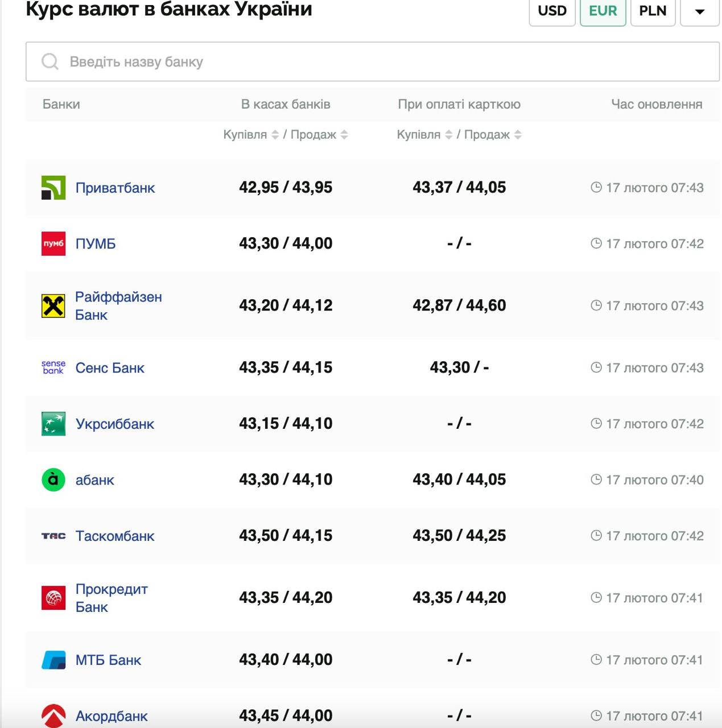
Task: Open the Таскомбанк bank link
Action: pyautogui.click(x=115, y=536)
